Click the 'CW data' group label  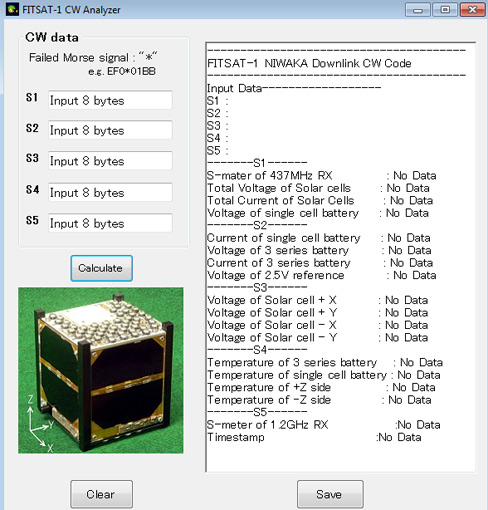click(x=52, y=37)
